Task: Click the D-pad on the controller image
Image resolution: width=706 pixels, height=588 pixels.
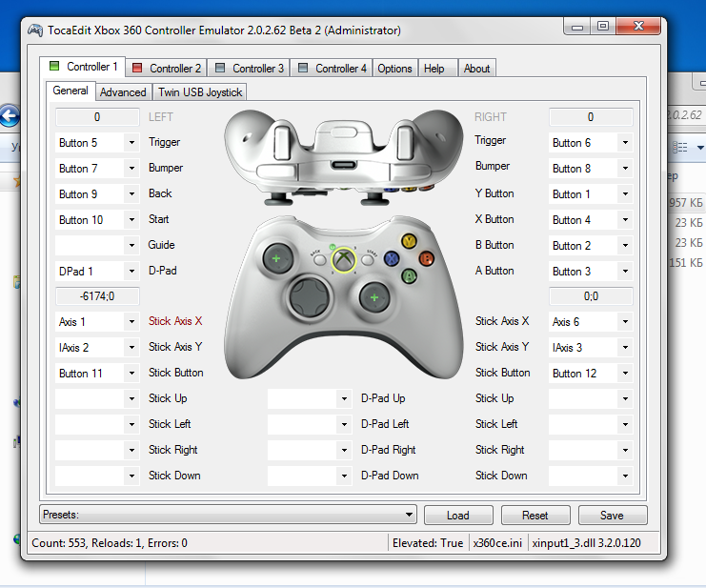Action: click(310, 296)
